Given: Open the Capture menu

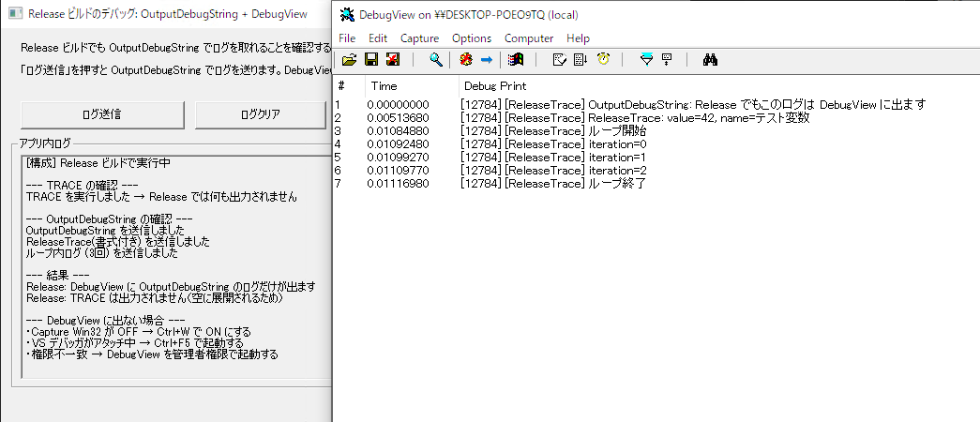Looking at the screenshot, I should (x=420, y=38).
